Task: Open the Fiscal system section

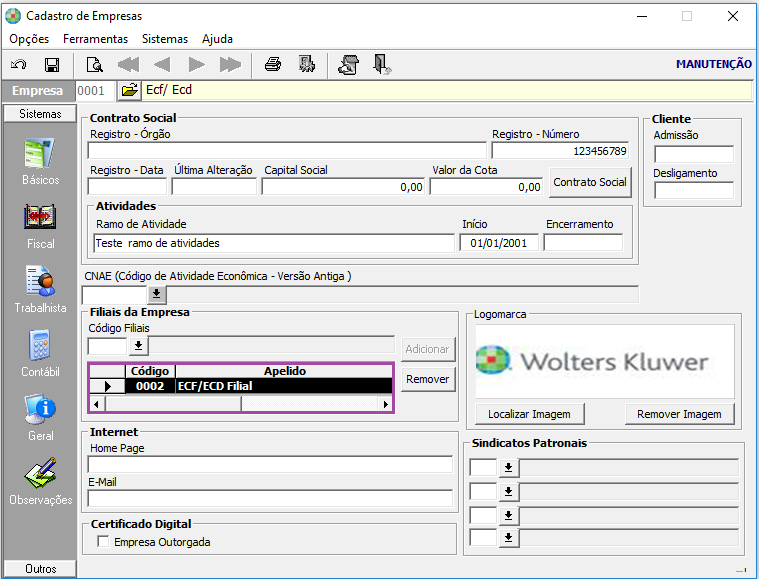Action: click(x=40, y=227)
